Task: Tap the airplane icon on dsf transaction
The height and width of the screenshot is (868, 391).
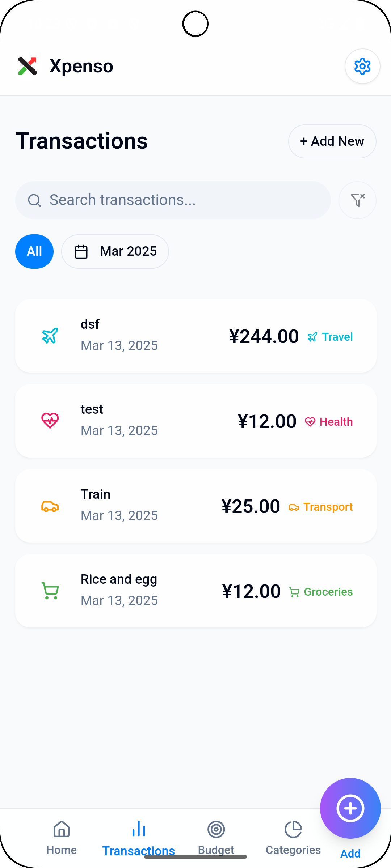Action: [50, 336]
